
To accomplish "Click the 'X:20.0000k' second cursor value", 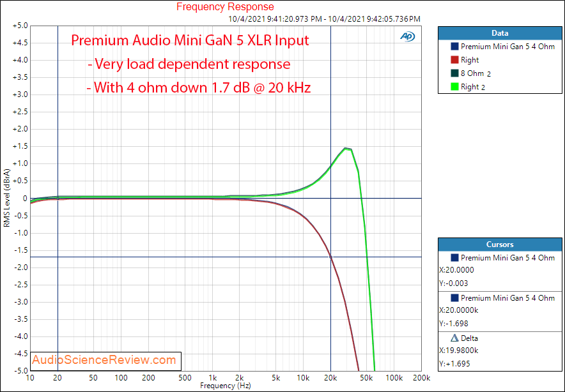I will 459,310.
